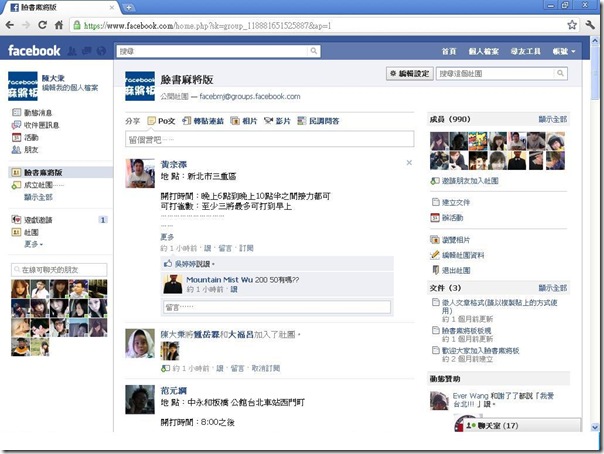Click the browser back arrow
Screen dimensions: 604x454
(x=10, y=25)
